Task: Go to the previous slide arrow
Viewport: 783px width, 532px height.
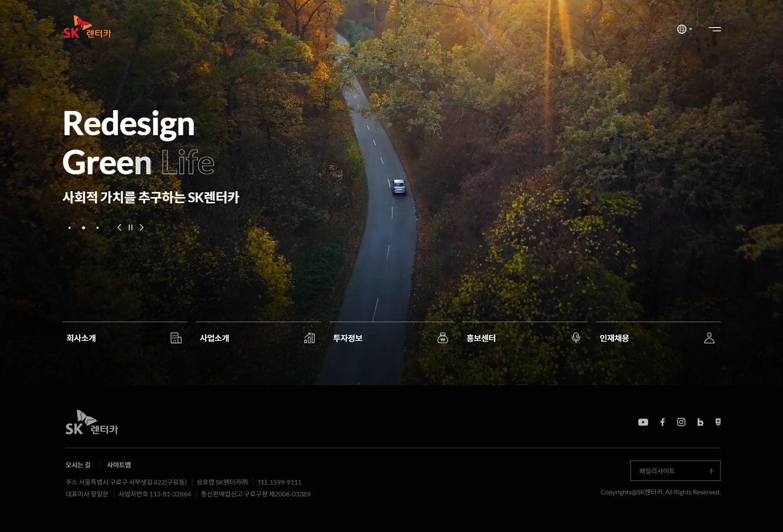Action: (119, 227)
